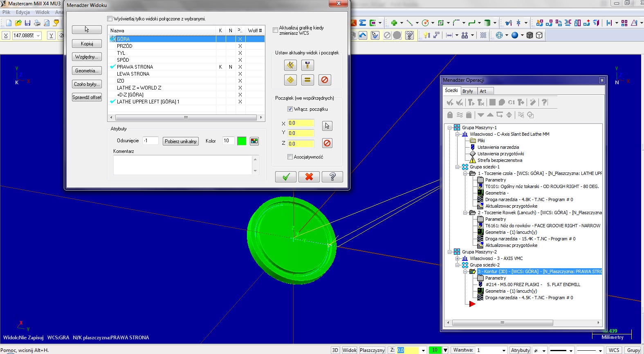Click the blue shaded sphere icon
The height and width of the screenshot is (354, 644).
pyautogui.click(x=515, y=35)
